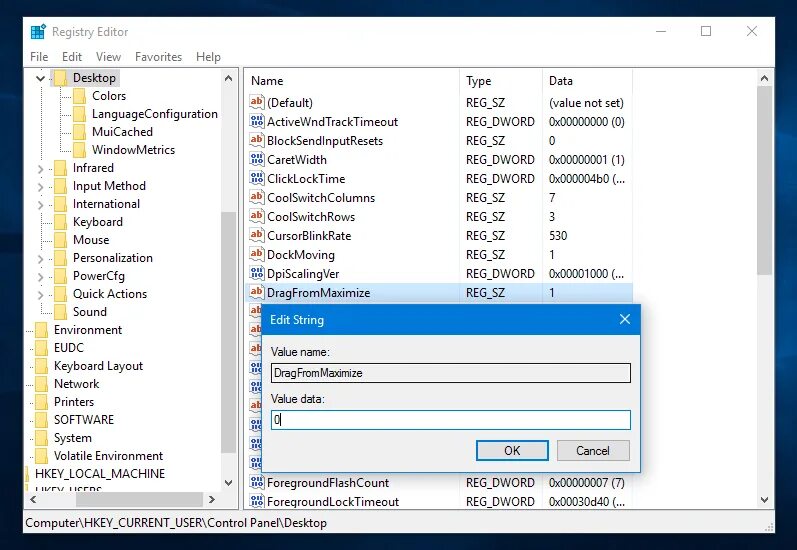The width and height of the screenshot is (797, 550).
Task: Collapse the Desktop tree node
Action: pos(41,78)
